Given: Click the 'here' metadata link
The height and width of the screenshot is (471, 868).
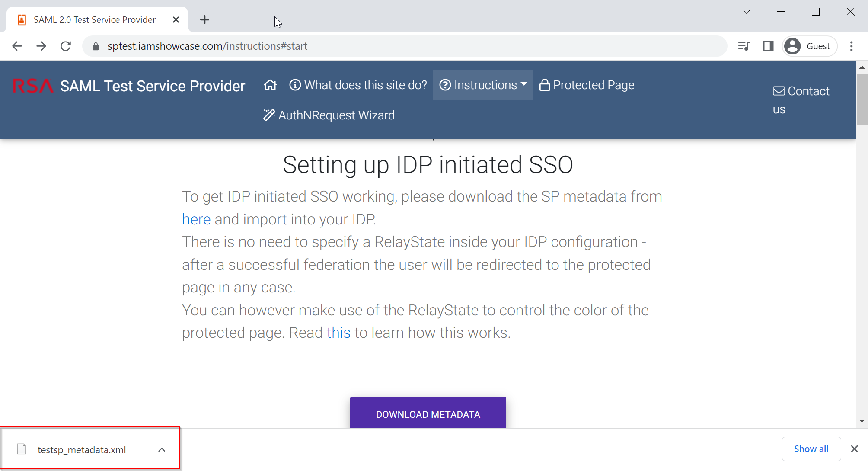Looking at the screenshot, I should [x=196, y=220].
